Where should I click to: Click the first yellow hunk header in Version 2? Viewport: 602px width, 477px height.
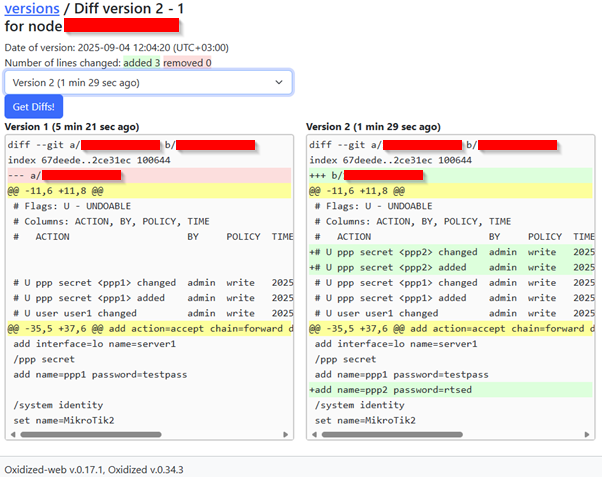point(451,191)
